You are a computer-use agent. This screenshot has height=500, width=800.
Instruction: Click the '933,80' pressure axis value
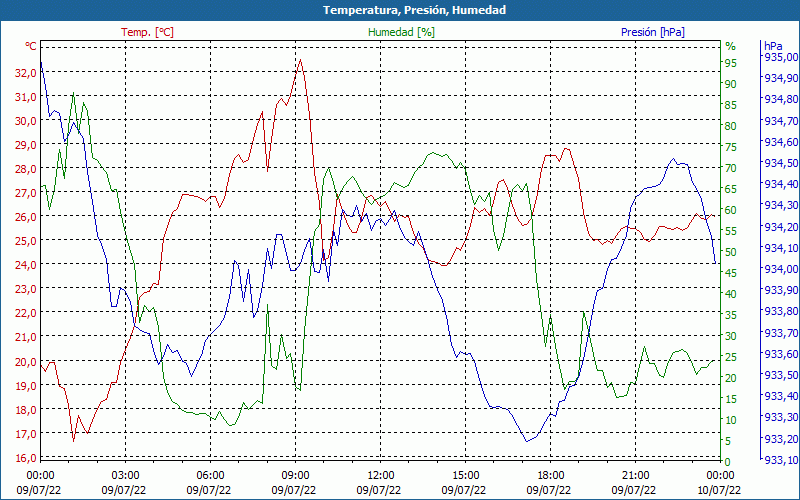click(x=781, y=311)
